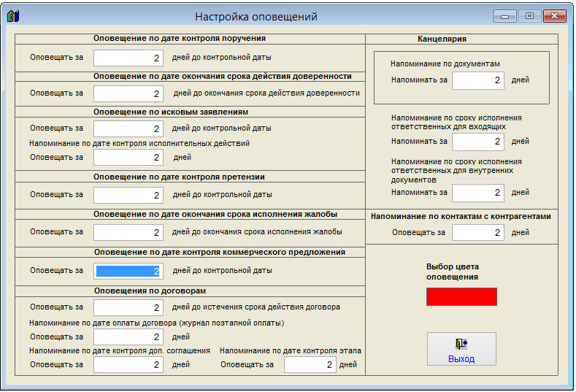Click label Напоминание по сроку исполнения для внутренних документов
Image resolution: width=576 pixels, height=392 pixels.
pyautogui.click(x=456, y=171)
